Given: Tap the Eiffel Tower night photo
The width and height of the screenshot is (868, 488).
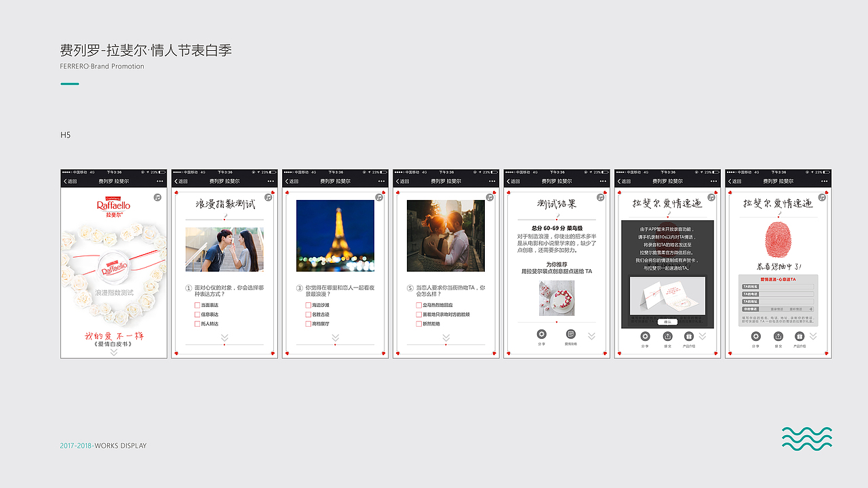Looking at the screenshot, I should click(335, 236).
